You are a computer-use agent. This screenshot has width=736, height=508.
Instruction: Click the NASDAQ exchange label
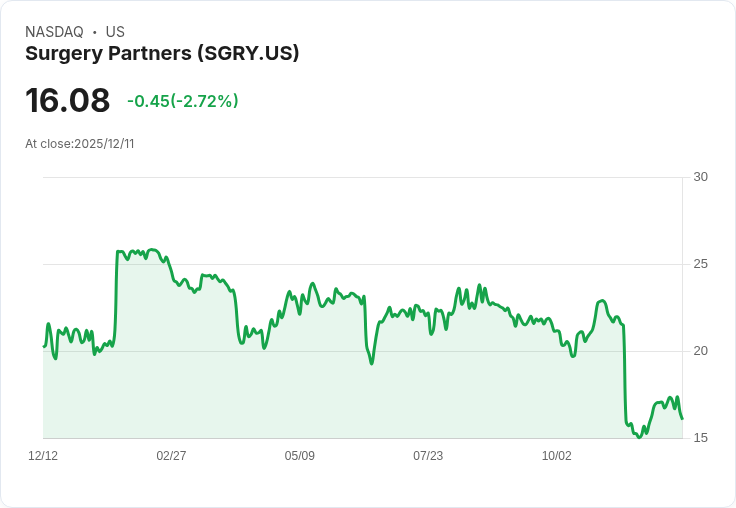click(54, 32)
